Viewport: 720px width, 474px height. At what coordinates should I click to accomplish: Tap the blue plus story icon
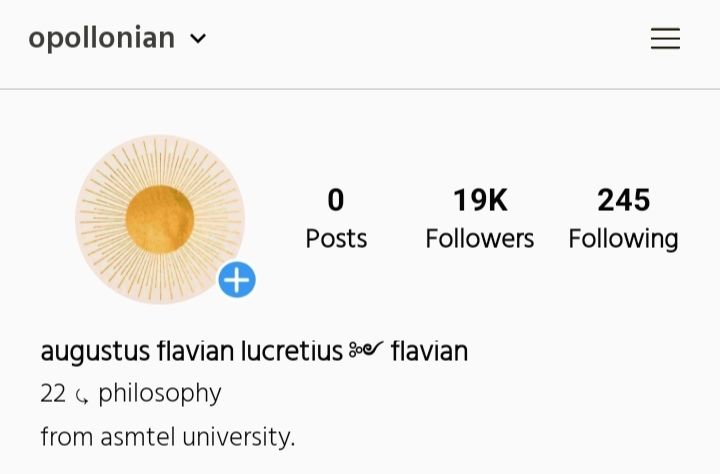[x=237, y=280]
